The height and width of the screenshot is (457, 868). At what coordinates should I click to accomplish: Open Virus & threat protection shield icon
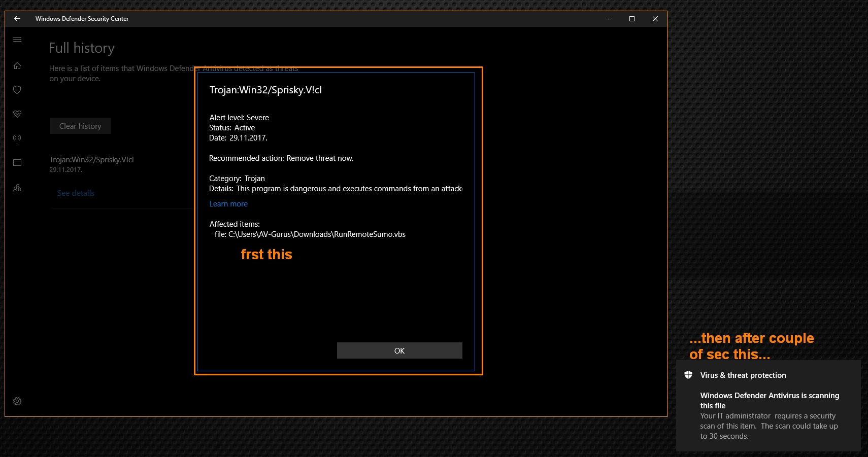[x=17, y=90]
